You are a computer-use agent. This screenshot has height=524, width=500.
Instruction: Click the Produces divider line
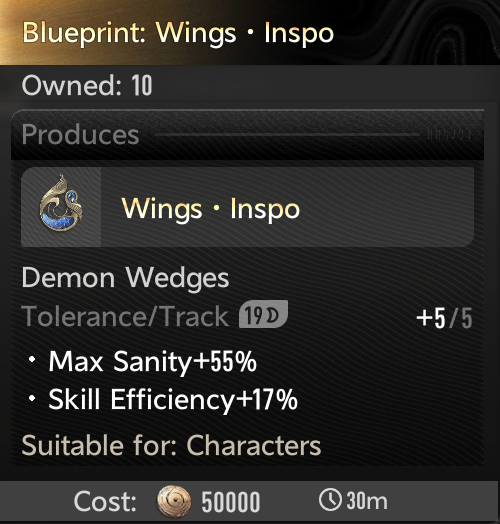(288, 135)
